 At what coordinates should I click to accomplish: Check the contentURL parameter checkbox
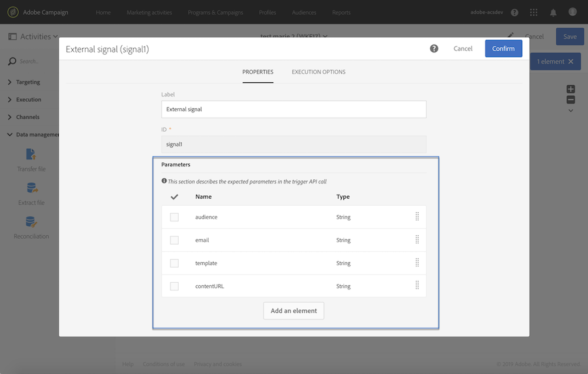(x=175, y=286)
